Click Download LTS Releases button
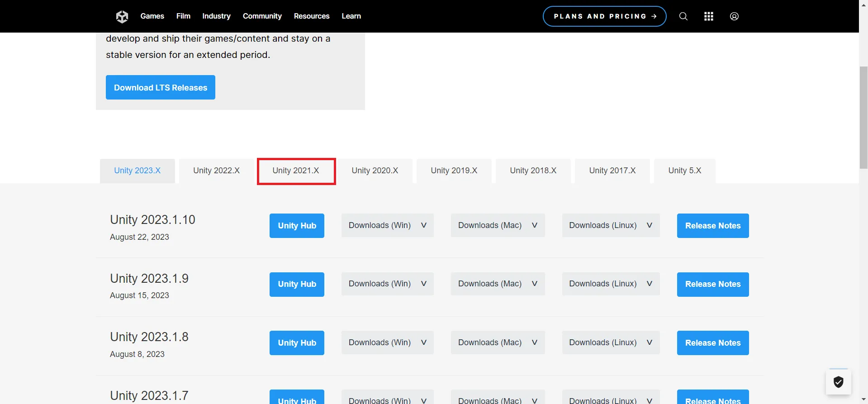868x404 pixels. pyautogui.click(x=161, y=87)
